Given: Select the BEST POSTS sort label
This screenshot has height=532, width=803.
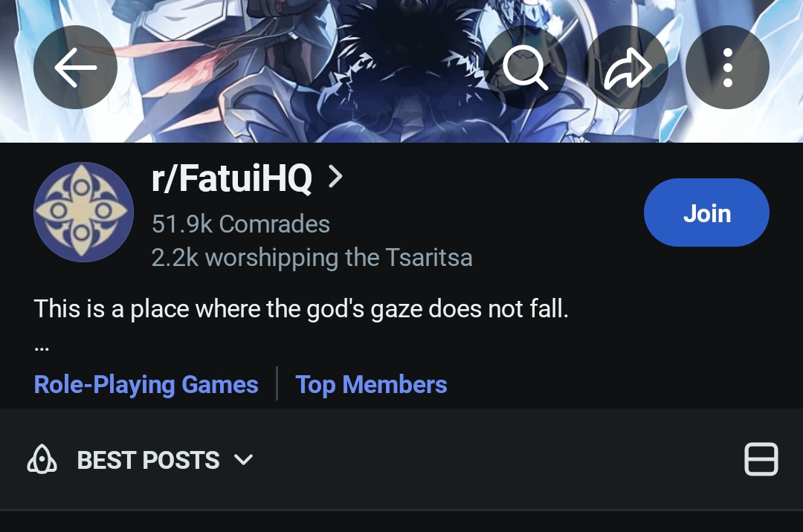Looking at the screenshot, I should pyautogui.click(x=148, y=460).
